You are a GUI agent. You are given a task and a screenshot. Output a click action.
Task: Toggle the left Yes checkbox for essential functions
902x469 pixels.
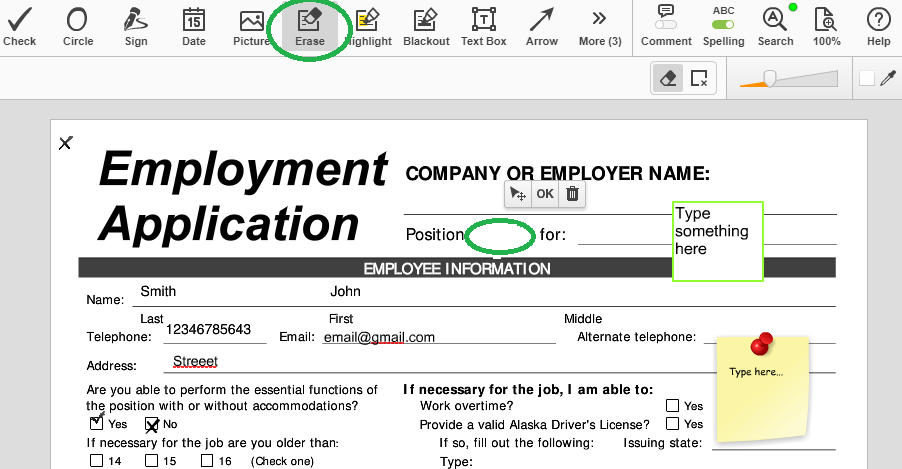97,424
